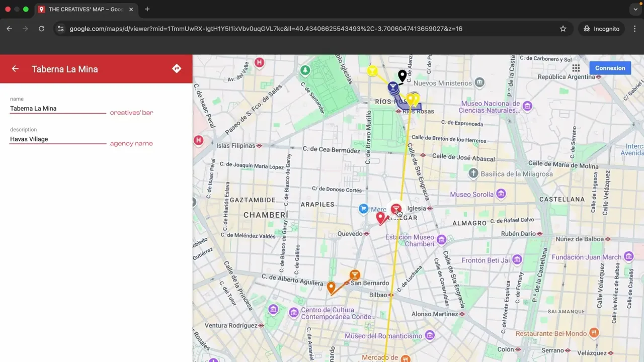Open directions to Taberna La Mina
The height and width of the screenshot is (362, 644).
point(177,68)
